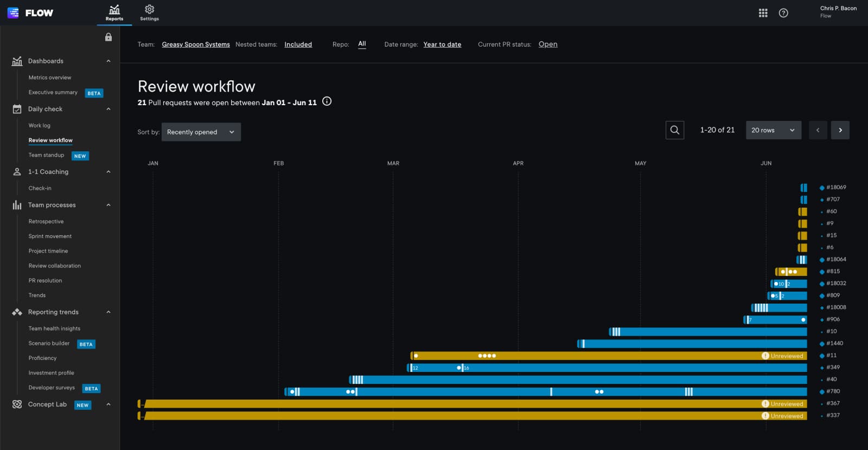Open Retrospective report
This screenshot has height=450, width=868.
click(x=46, y=222)
